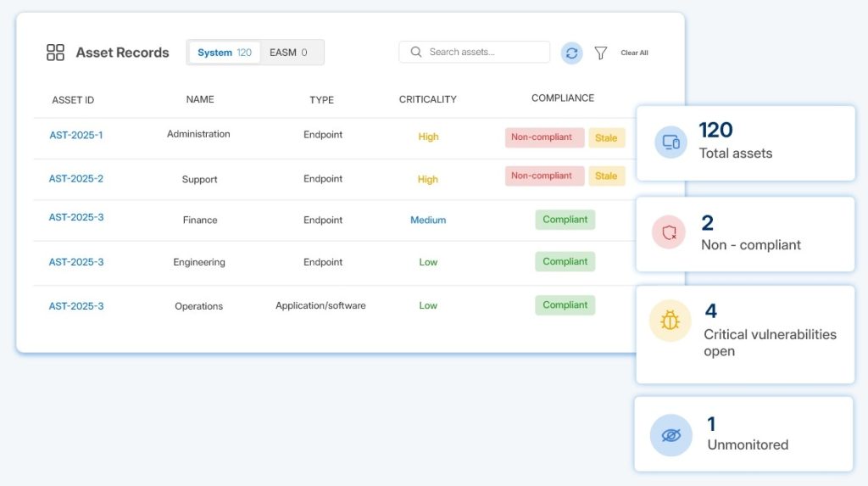Switch to the System 120 tab

pos(224,53)
